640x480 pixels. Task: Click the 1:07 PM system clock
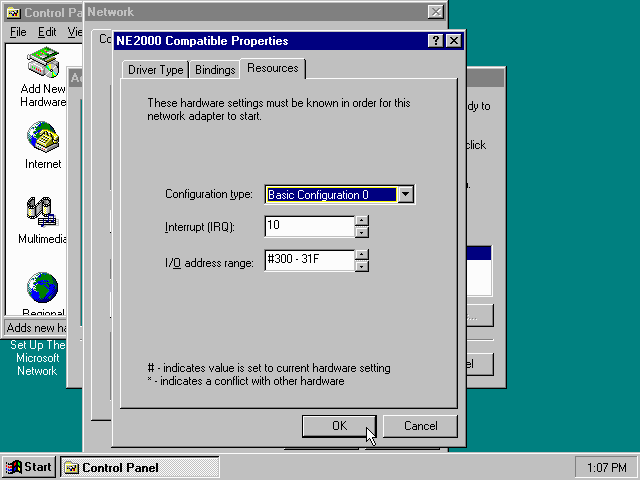(x=606, y=467)
